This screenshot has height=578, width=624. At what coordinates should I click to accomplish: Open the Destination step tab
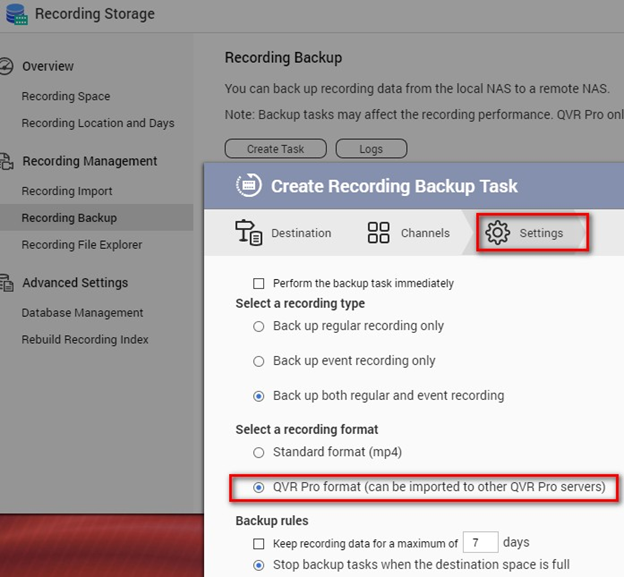point(283,233)
